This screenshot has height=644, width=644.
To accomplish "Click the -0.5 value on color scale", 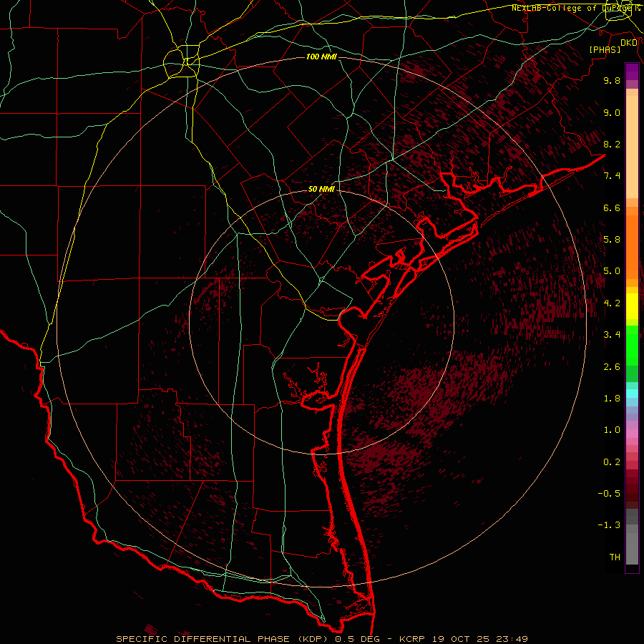I will pos(609,494).
